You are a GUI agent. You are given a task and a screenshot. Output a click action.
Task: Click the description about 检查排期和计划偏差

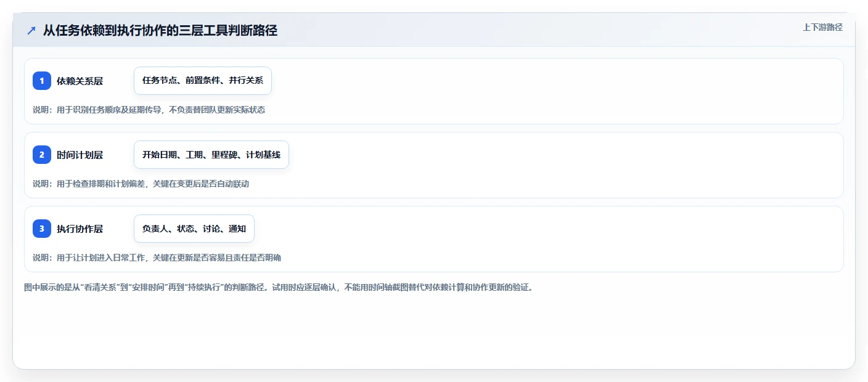(141, 184)
